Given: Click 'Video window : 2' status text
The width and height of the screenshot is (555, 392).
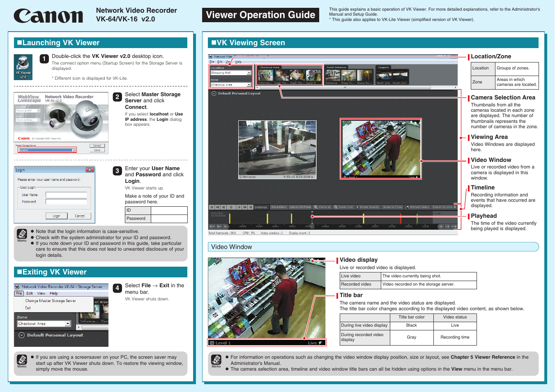Looking at the screenshot, I should point(272,233).
